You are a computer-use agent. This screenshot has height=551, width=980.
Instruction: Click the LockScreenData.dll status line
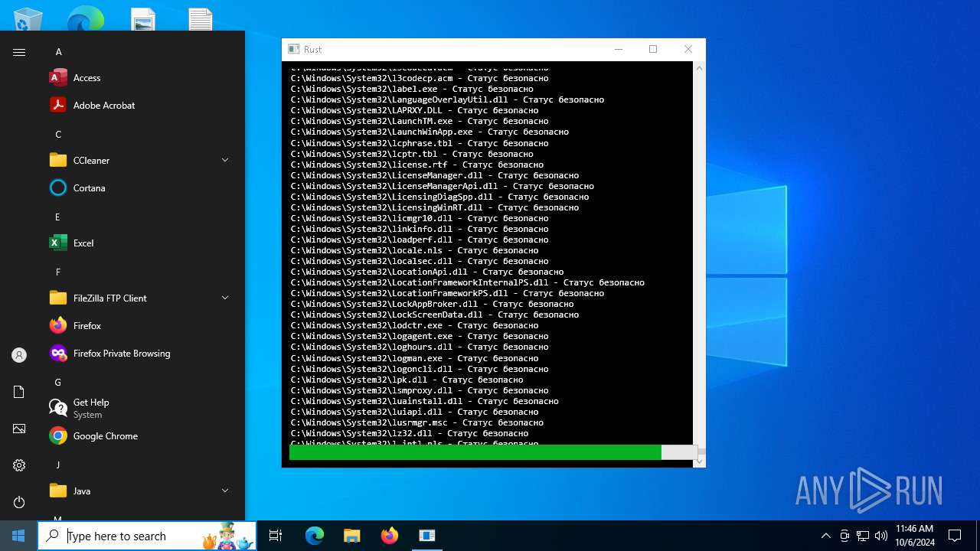click(x=435, y=315)
